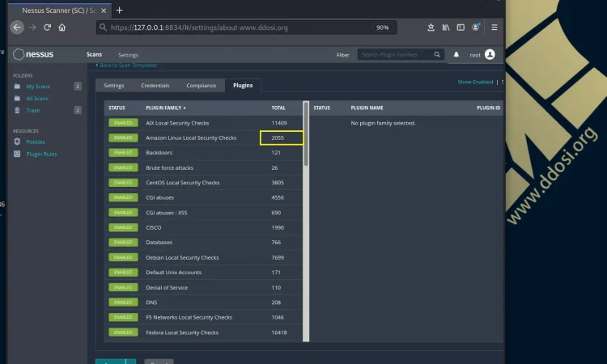
Task: Reload the page with the refresh icon
Action: [x=47, y=28]
